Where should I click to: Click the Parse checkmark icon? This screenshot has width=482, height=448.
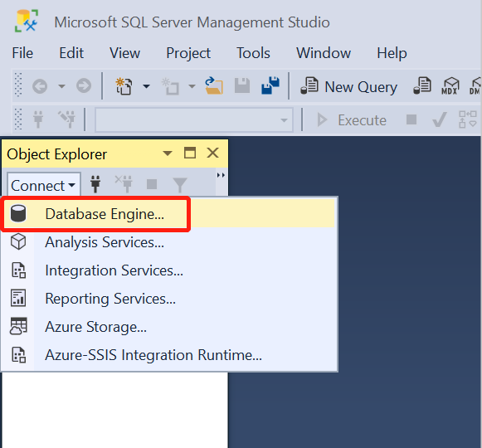(439, 119)
